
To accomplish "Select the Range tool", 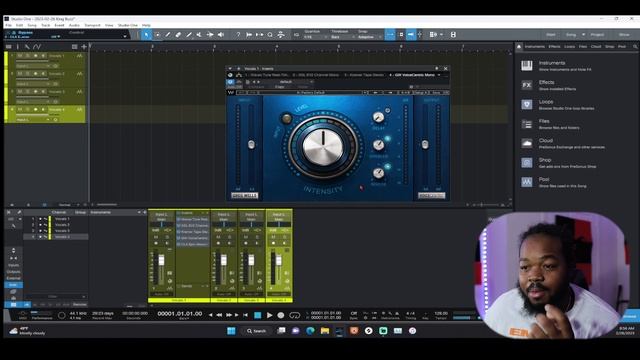I will (157, 35).
